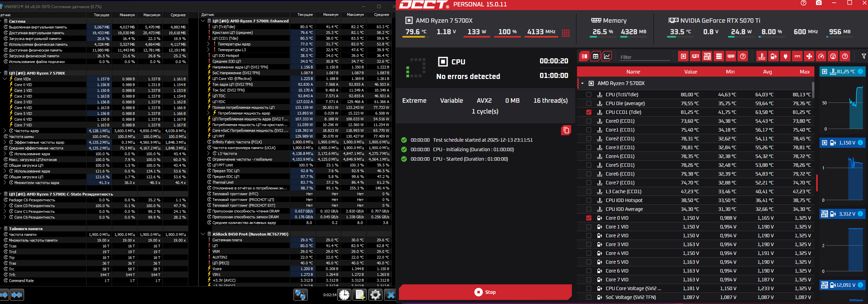Screen dimensions: 868x304
Task: Start HWiNFO logging with sheet plus icon
Action: point(360,295)
